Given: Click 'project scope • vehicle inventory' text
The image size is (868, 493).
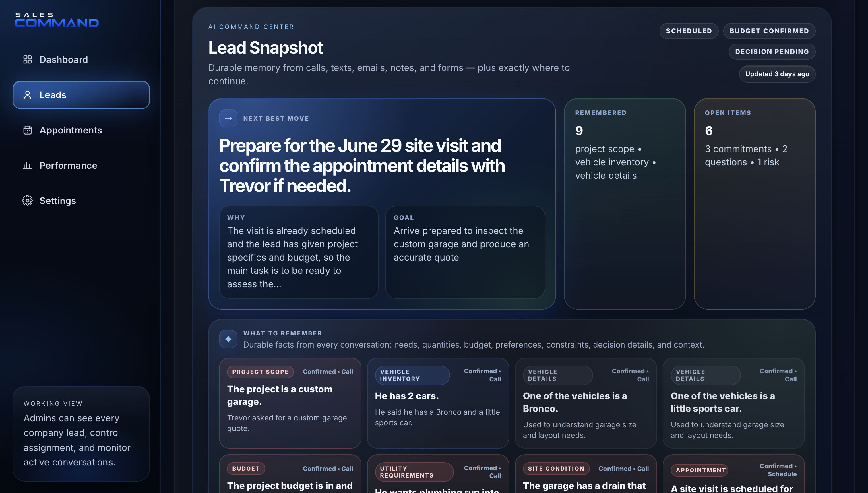Looking at the screenshot, I should pyautogui.click(x=615, y=162).
